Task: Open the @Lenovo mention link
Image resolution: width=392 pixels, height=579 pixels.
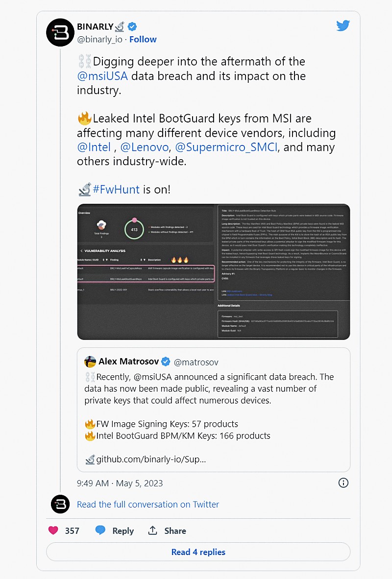Action: tap(145, 147)
